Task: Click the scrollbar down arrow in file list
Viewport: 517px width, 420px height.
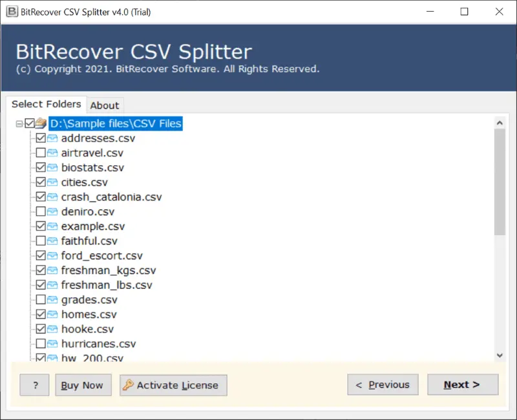Action: point(500,355)
